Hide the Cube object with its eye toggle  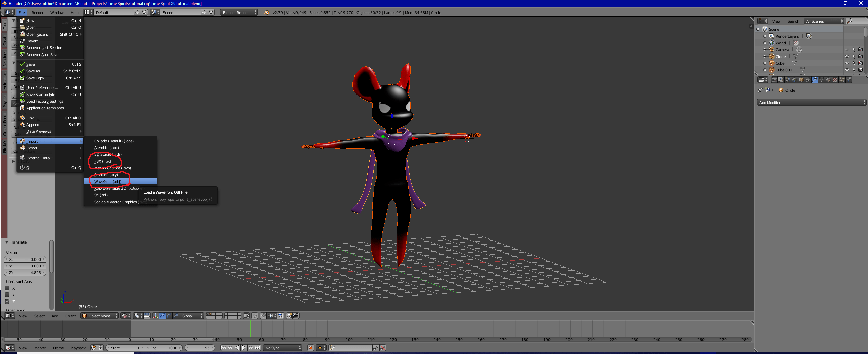point(847,63)
